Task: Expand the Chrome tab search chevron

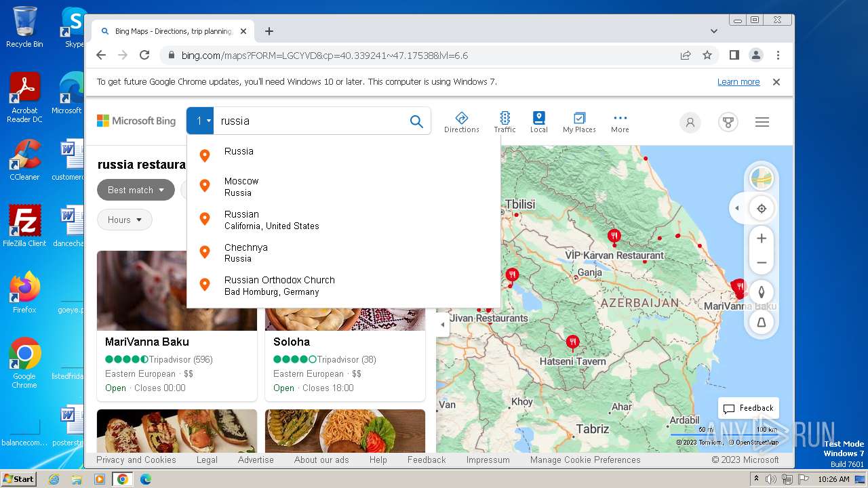Action: (713, 31)
